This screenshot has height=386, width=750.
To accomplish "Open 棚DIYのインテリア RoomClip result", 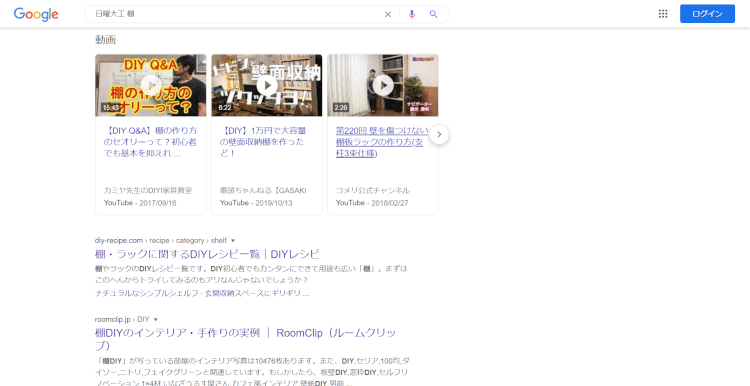I will (245, 339).
